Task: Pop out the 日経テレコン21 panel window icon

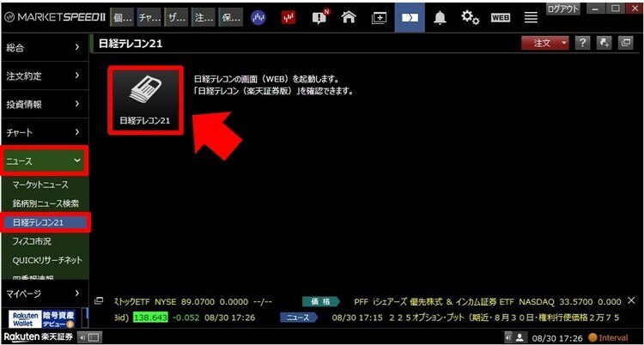Action: coord(625,43)
